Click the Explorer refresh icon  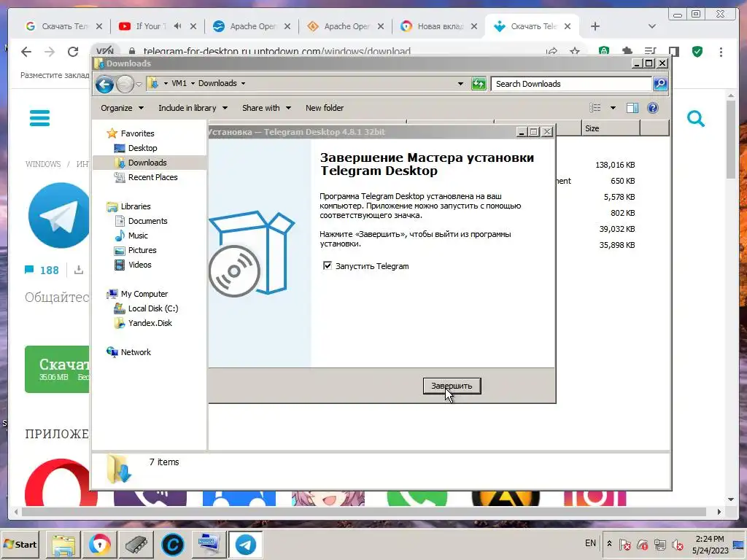pyautogui.click(x=479, y=84)
